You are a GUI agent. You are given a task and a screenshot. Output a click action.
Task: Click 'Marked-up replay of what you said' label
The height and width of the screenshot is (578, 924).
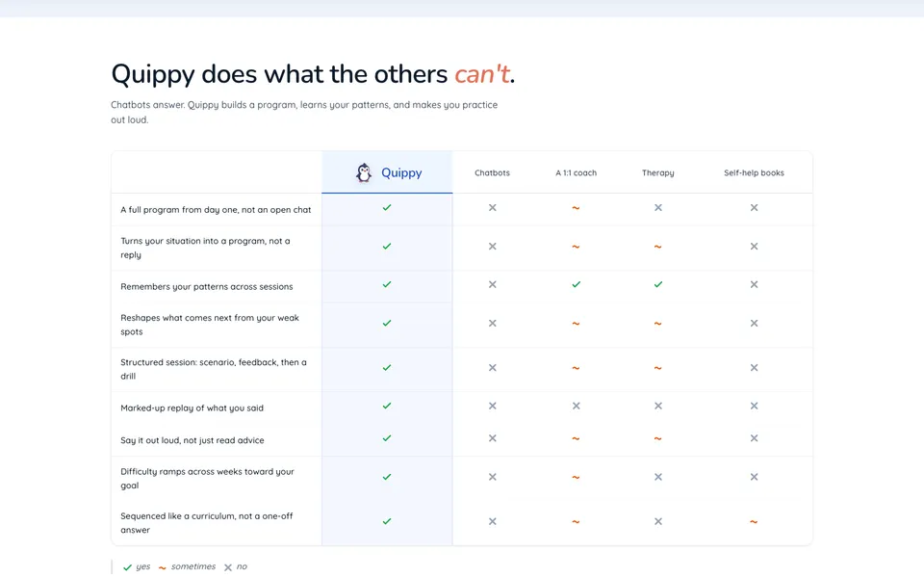point(192,408)
